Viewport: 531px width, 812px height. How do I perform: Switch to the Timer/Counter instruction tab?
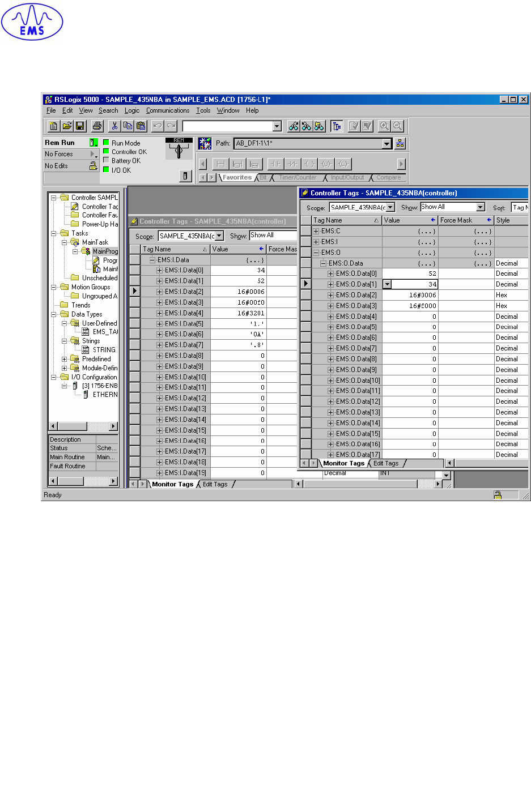298,178
